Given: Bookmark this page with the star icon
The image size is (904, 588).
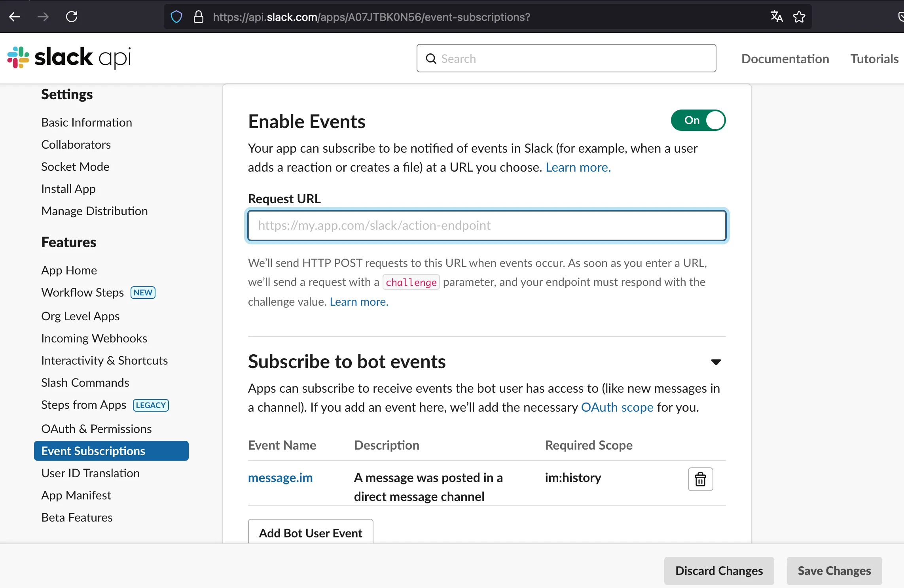Looking at the screenshot, I should click(x=799, y=17).
